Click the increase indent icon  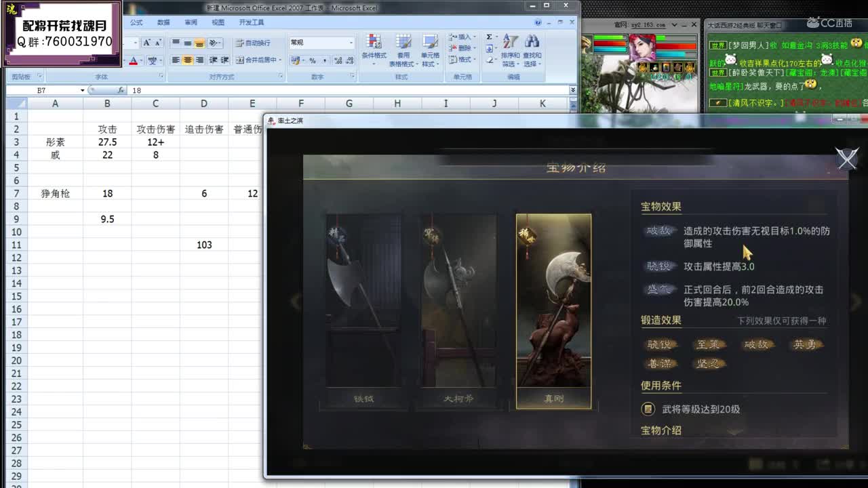(x=224, y=60)
